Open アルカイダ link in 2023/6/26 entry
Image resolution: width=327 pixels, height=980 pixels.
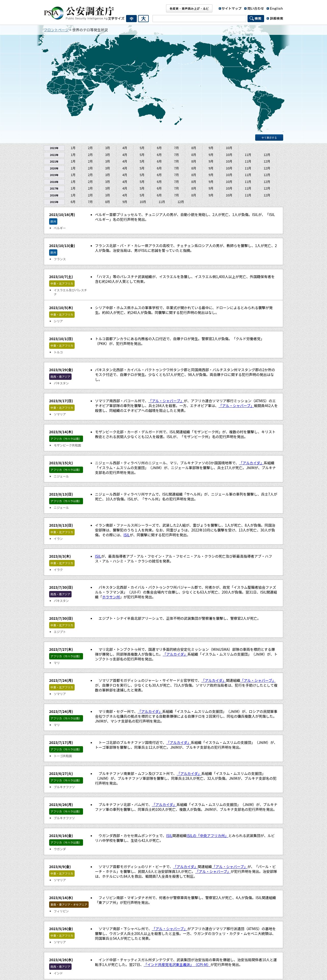pyautogui.click(x=164, y=805)
